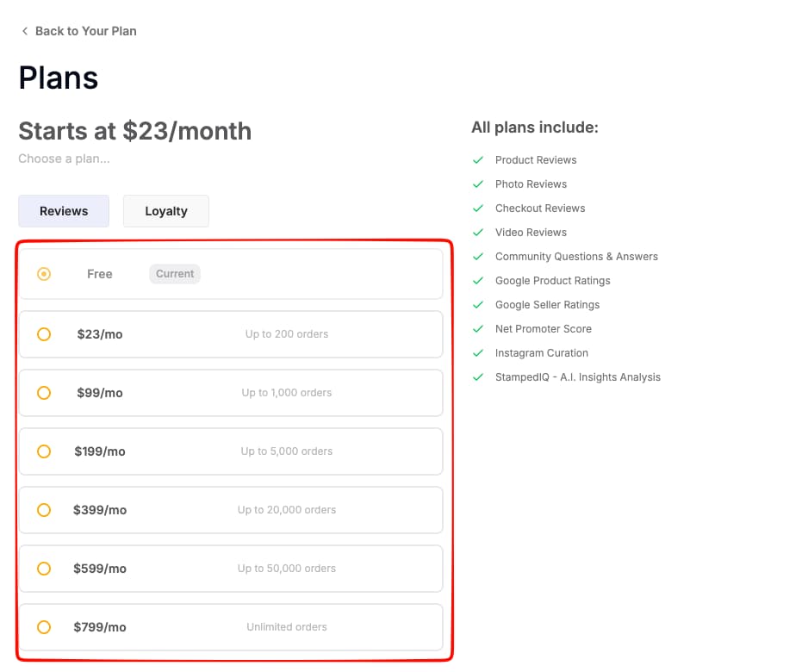Click the checkmark beside Photo Reviews

point(478,184)
